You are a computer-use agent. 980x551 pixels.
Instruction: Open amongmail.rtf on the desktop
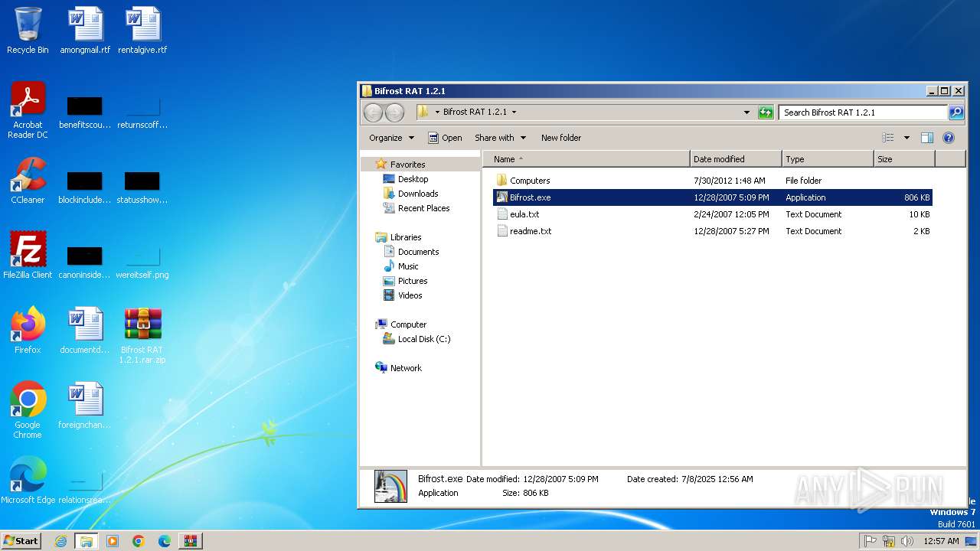tap(85, 31)
